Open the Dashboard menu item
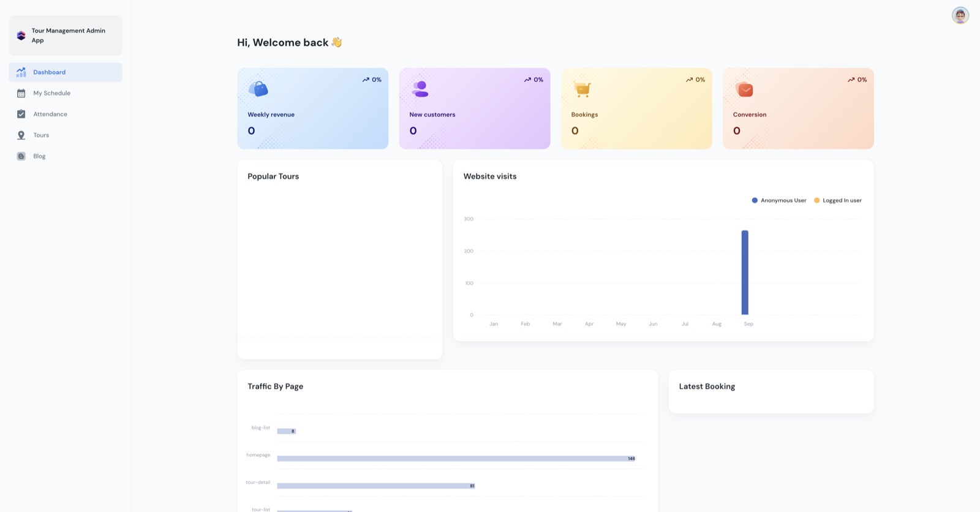The width and height of the screenshot is (980, 512). point(66,72)
